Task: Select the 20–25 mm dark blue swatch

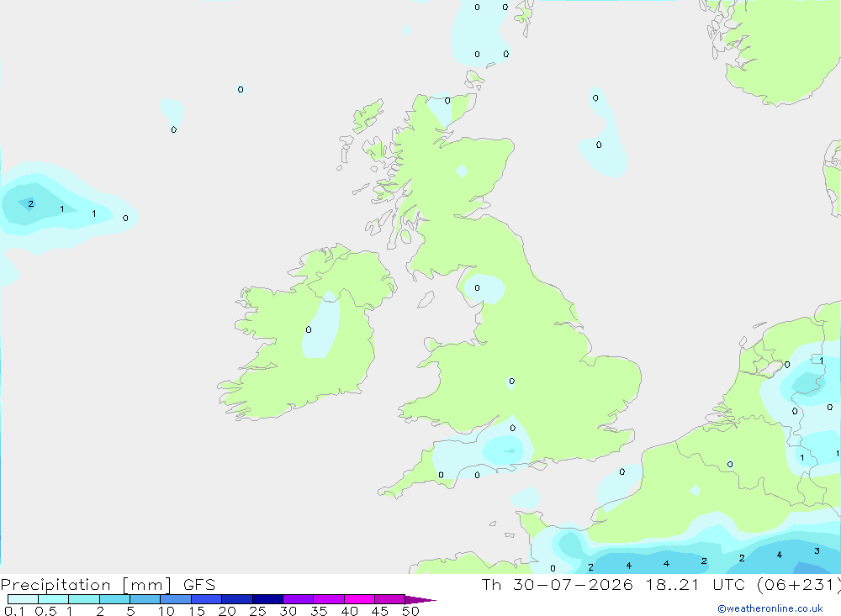Action: click(236, 599)
